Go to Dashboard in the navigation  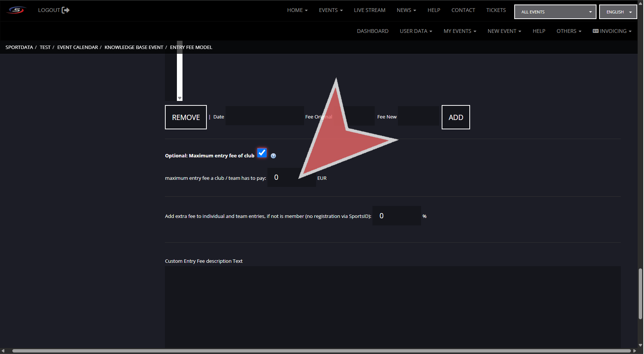coord(372,31)
